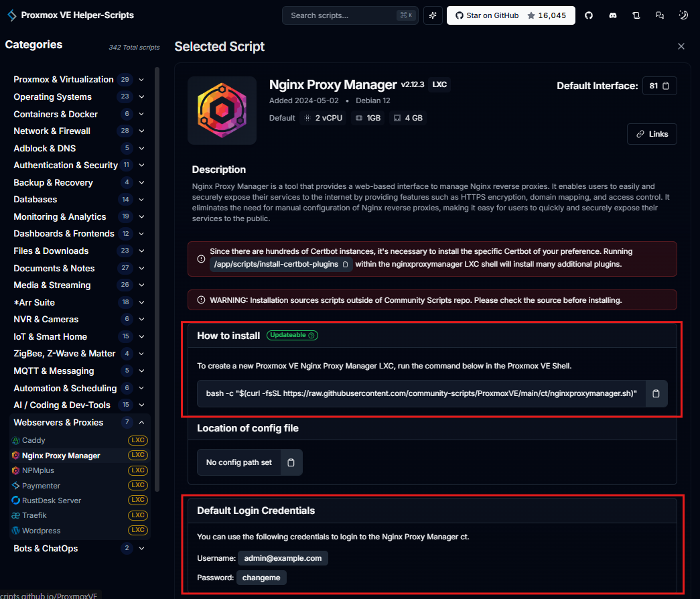Close the Selected Script panel

pos(681,46)
